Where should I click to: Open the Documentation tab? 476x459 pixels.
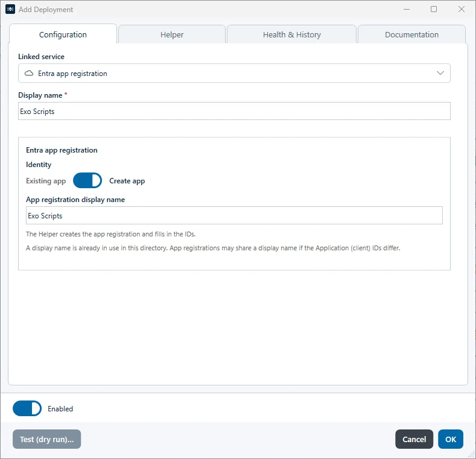coord(411,34)
